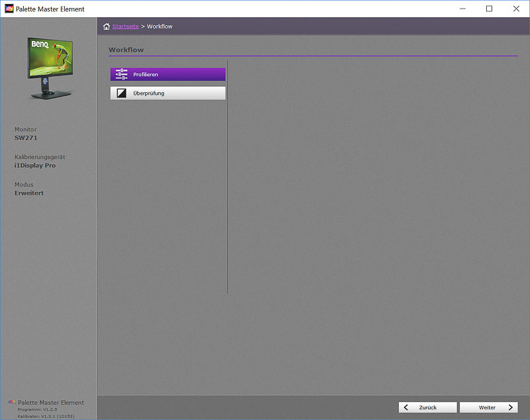The width and height of the screenshot is (530, 420).
Task: Go back with the Zurück button
Action: coord(427,407)
